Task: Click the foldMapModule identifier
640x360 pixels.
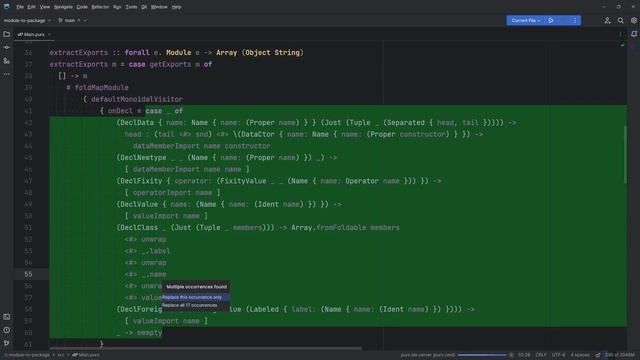Action: pos(102,88)
